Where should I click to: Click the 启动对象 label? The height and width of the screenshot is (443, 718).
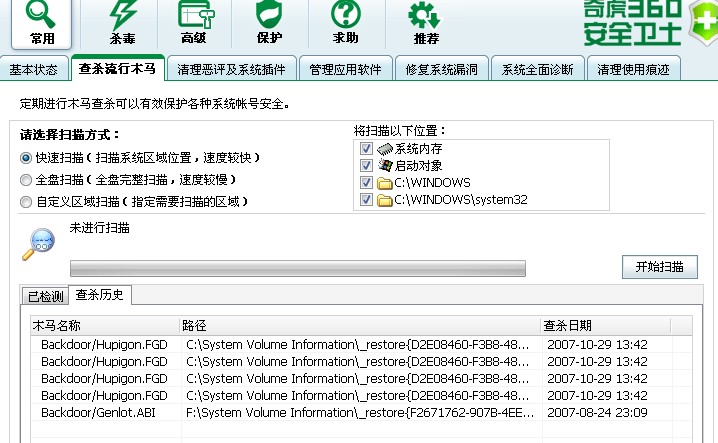pyautogui.click(x=418, y=165)
